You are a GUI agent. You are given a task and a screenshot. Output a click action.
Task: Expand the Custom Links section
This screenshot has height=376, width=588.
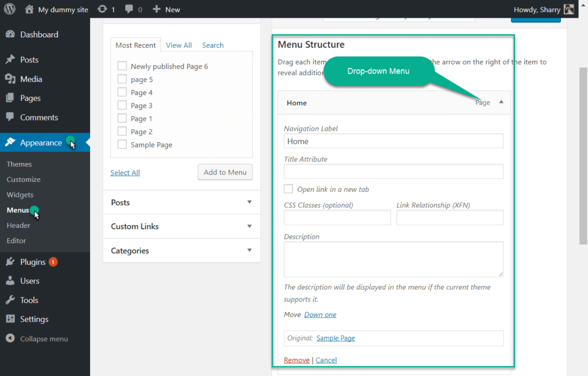coord(181,226)
